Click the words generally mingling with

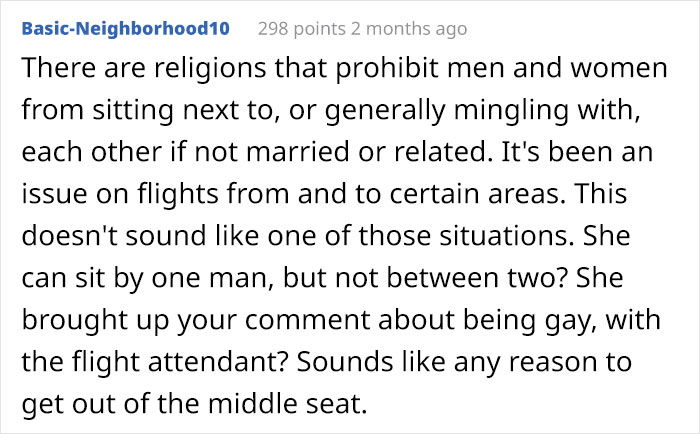[480, 110]
